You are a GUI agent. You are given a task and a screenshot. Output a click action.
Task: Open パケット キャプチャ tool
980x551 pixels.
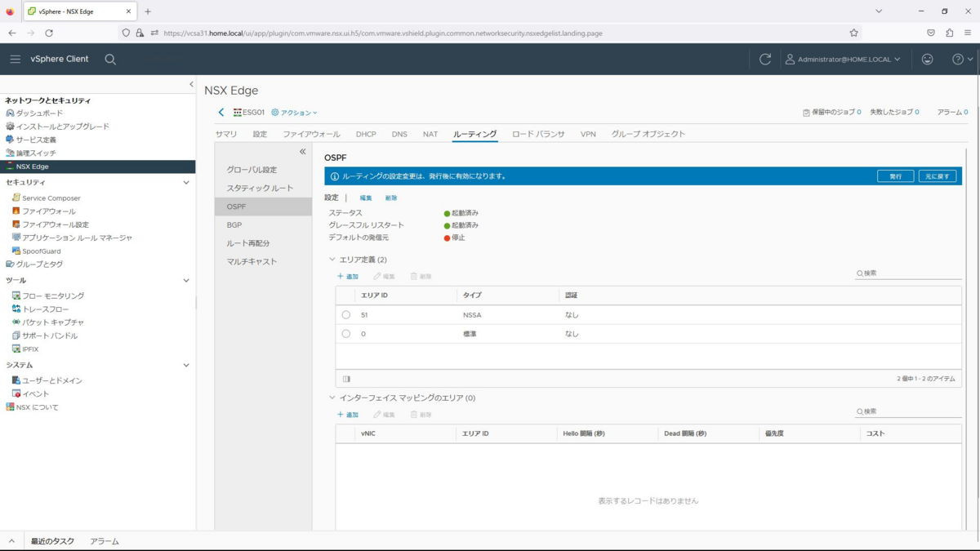tap(52, 322)
